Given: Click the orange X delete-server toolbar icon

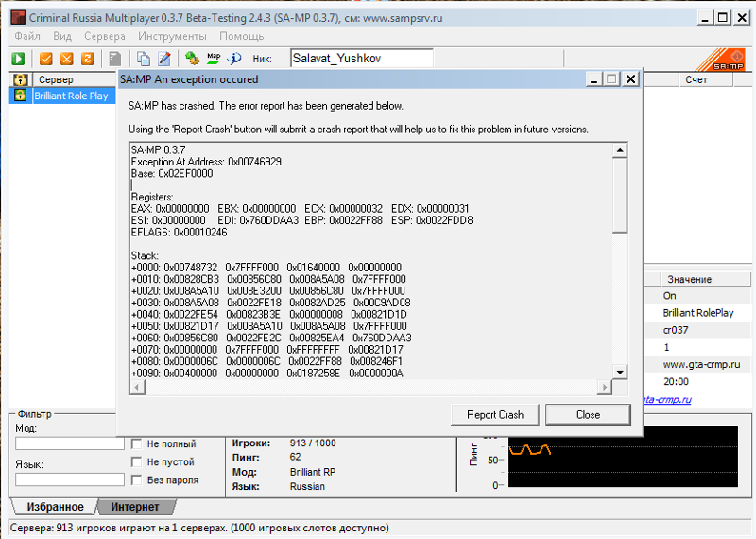Looking at the screenshot, I should pyautogui.click(x=66, y=59).
